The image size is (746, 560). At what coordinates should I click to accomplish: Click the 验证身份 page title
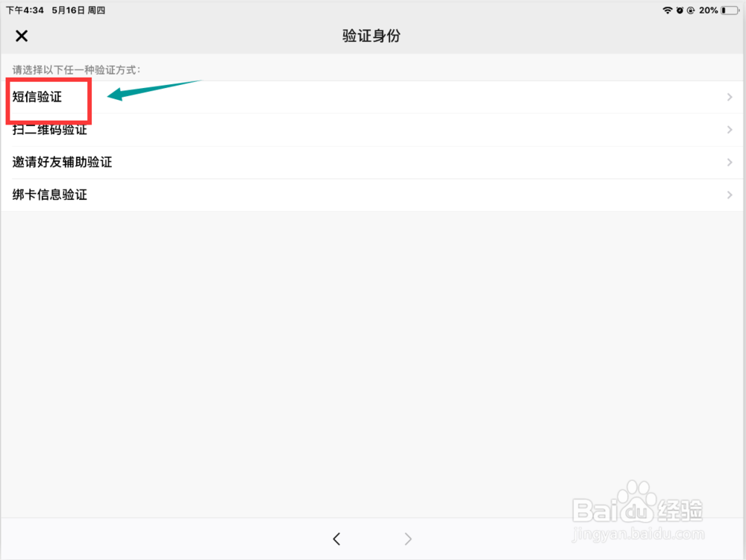pyautogui.click(x=372, y=36)
